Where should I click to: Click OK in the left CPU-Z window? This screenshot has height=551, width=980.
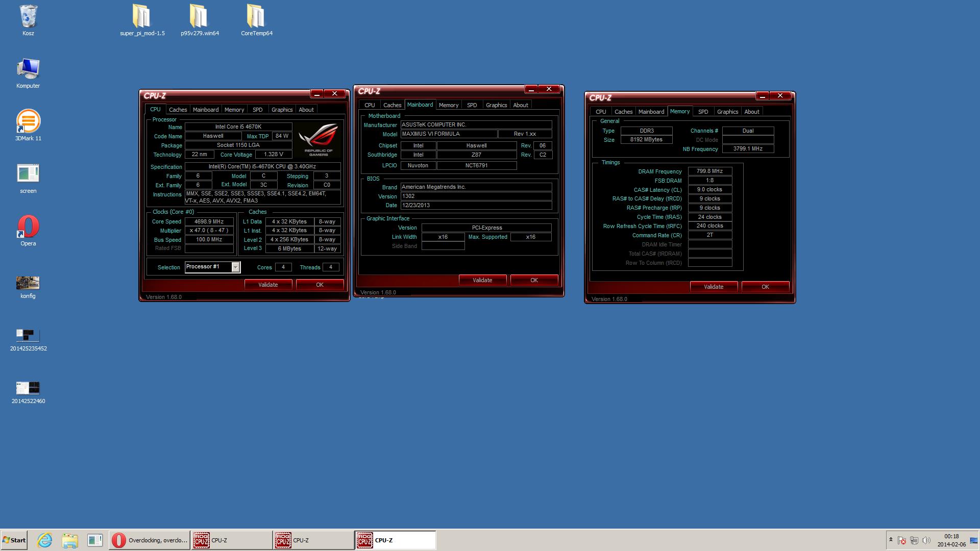[x=320, y=285]
